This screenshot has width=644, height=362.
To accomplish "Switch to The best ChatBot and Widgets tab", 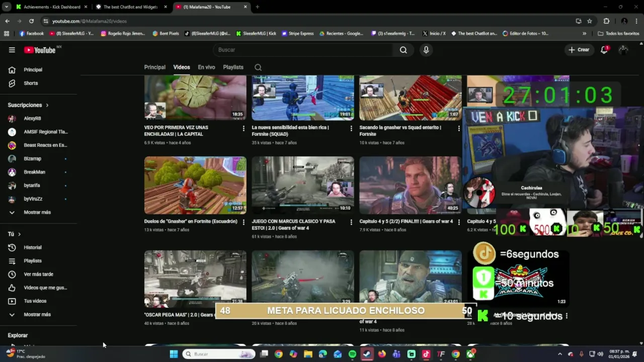I will click(132, 7).
